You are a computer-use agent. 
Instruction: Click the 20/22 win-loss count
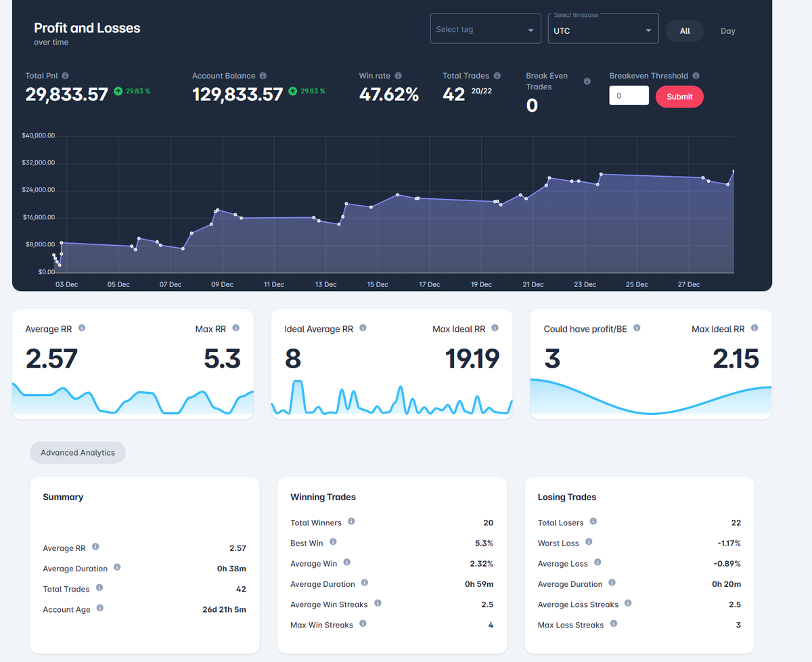pyautogui.click(x=481, y=91)
